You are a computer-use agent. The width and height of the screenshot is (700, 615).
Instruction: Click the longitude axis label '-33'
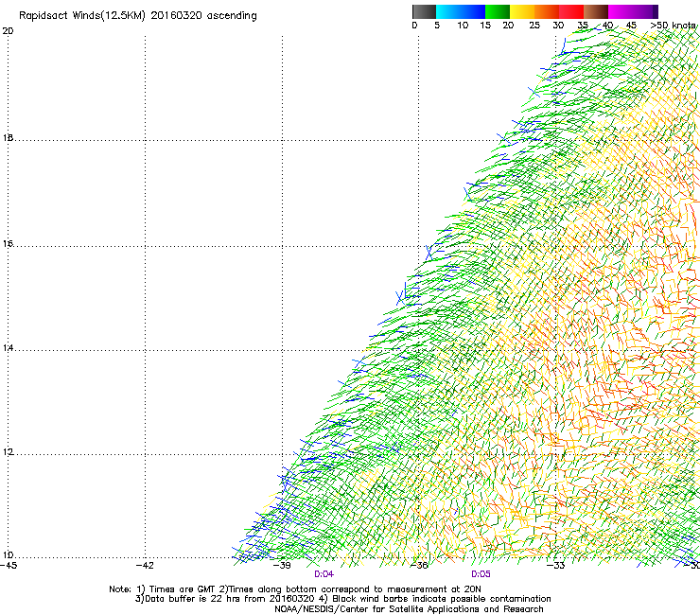pos(556,566)
